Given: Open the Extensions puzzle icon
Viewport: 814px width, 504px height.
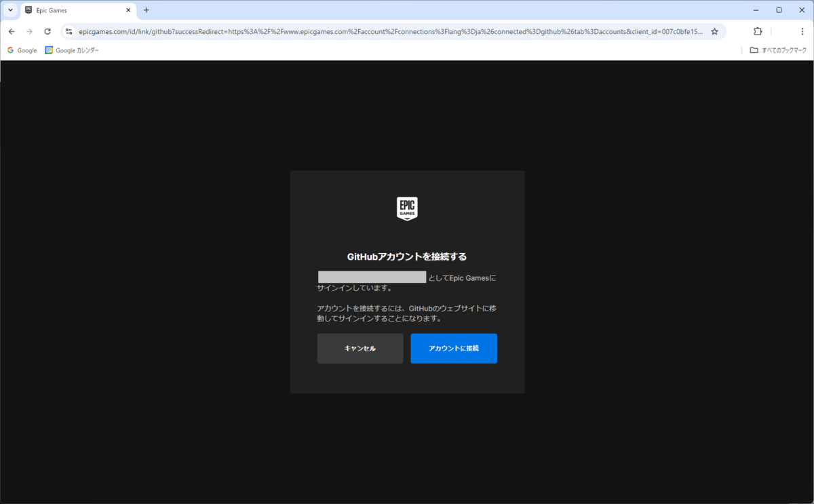Looking at the screenshot, I should 758,31.
